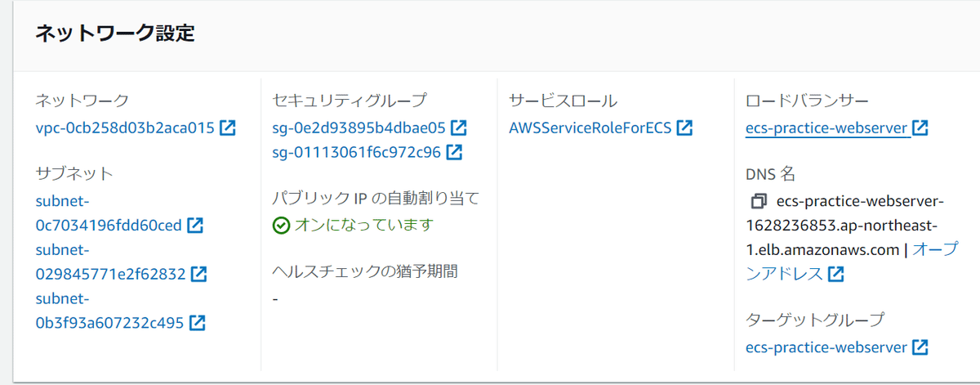Click external-link icon after オープンアドレス
This screenshot has width=980, height=385.
(835, 275)
